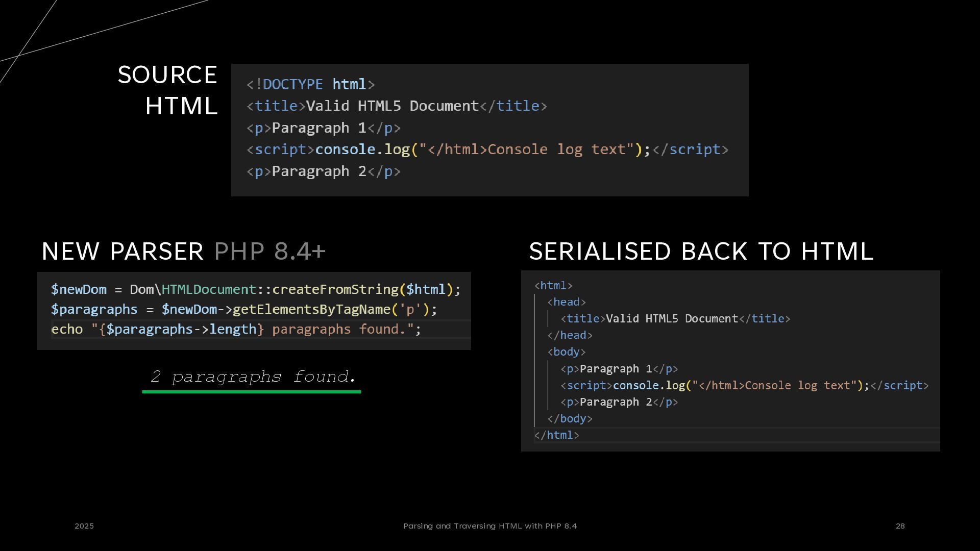This screenshot has height=551, width=980.
Task: Click the Paragraph 1 line in the source code block
Action: (x=323, y=128)
